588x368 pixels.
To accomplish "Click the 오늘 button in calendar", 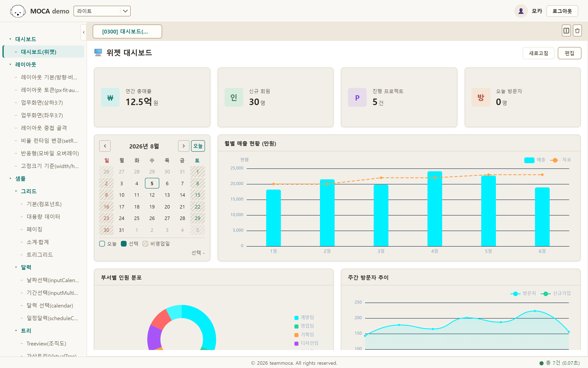I will pos(198,146).
